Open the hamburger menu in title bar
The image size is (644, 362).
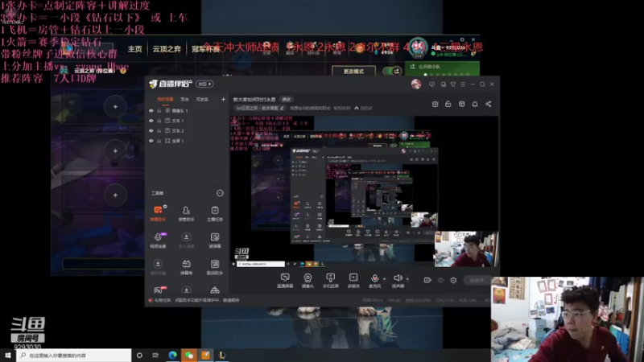point(463,84)
